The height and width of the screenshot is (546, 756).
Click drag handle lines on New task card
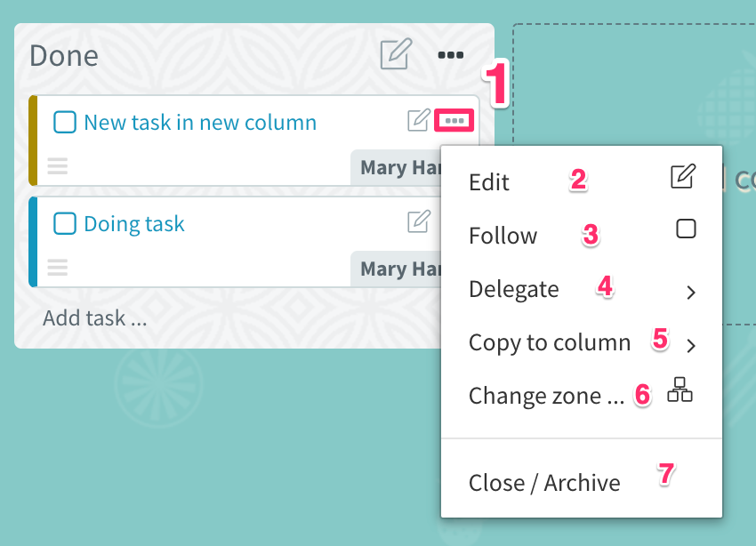tap(58, 166)
